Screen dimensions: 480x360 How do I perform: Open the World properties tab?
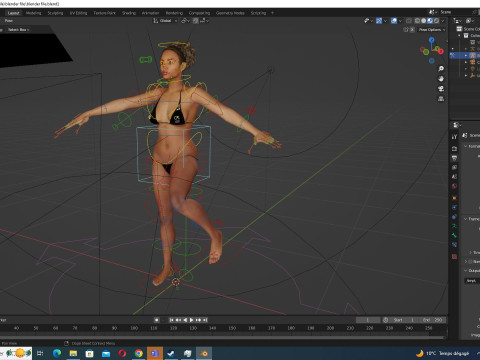[454, 186]
